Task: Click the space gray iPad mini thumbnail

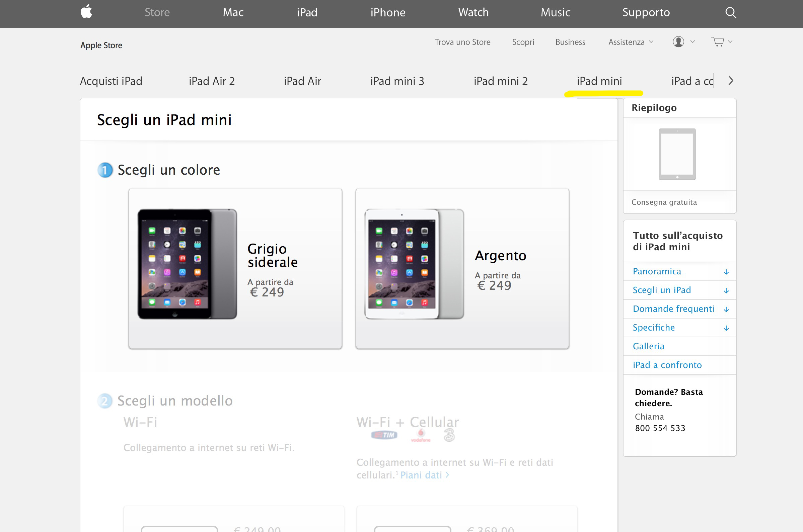Action: 187,264
